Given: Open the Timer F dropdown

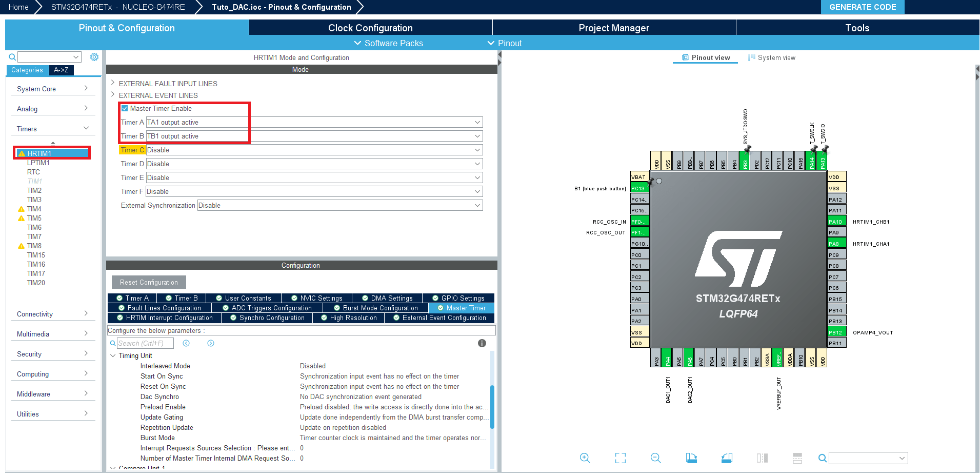Looking at the screenshot, I should pyautogui.click(x=314, y=191).
